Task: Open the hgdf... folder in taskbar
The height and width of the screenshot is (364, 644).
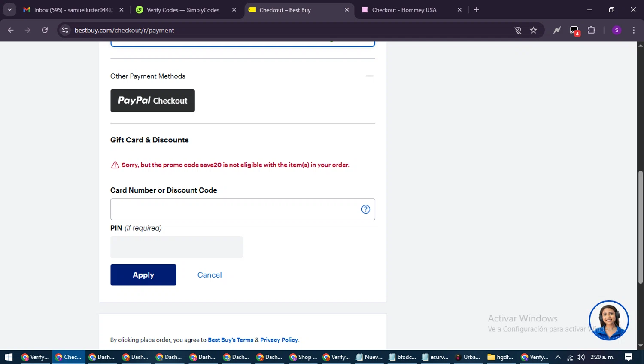Action: point(501,357)
